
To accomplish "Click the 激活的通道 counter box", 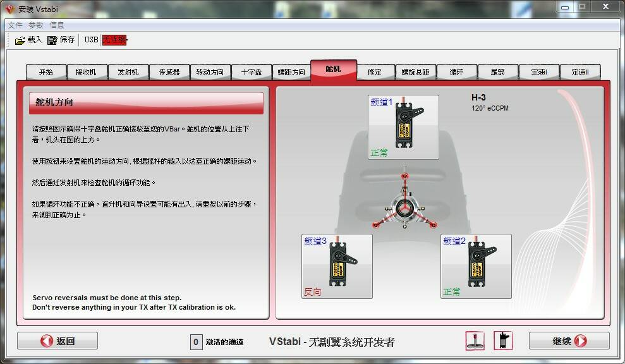I will click(x=196, y=342).
